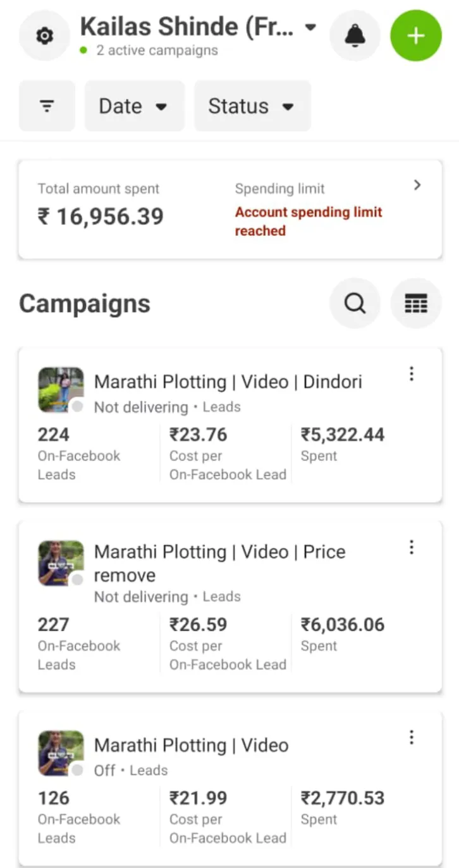
Task: Open the notifications bell
Action: [355, 36]
